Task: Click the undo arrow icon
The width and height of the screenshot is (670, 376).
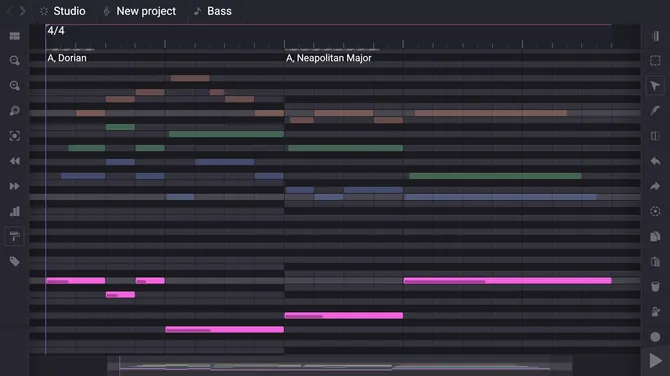Action: tap(655, 161)
